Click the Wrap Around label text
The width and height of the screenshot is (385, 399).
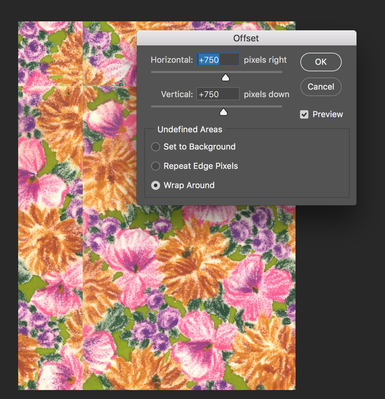click(x=189, y=185)
